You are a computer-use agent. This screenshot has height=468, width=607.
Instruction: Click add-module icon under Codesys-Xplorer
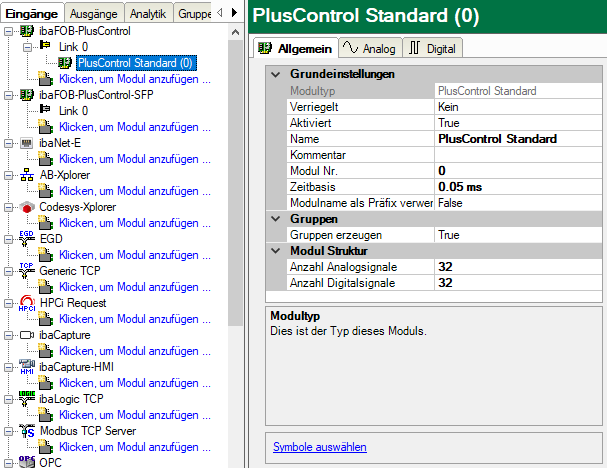coord(46,223)
